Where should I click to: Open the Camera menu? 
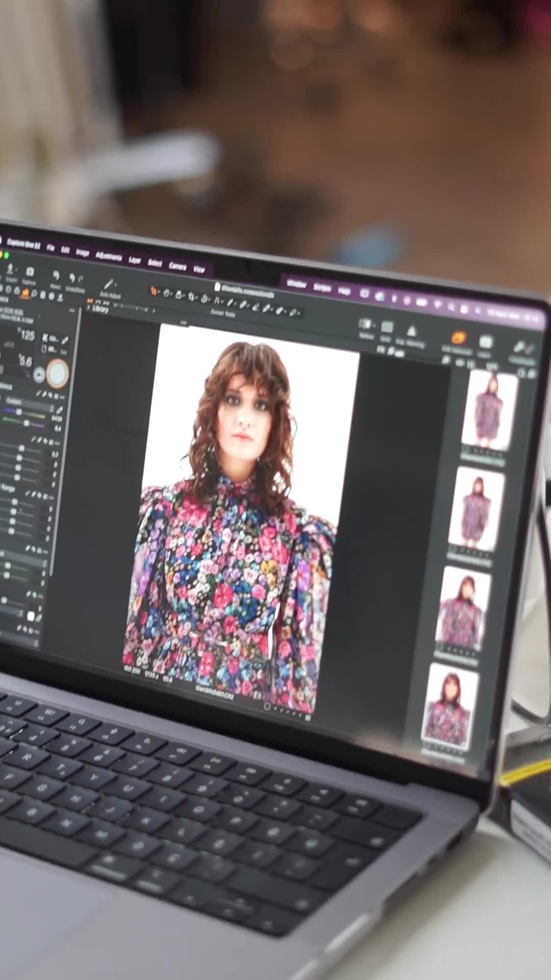coord(177,265)
